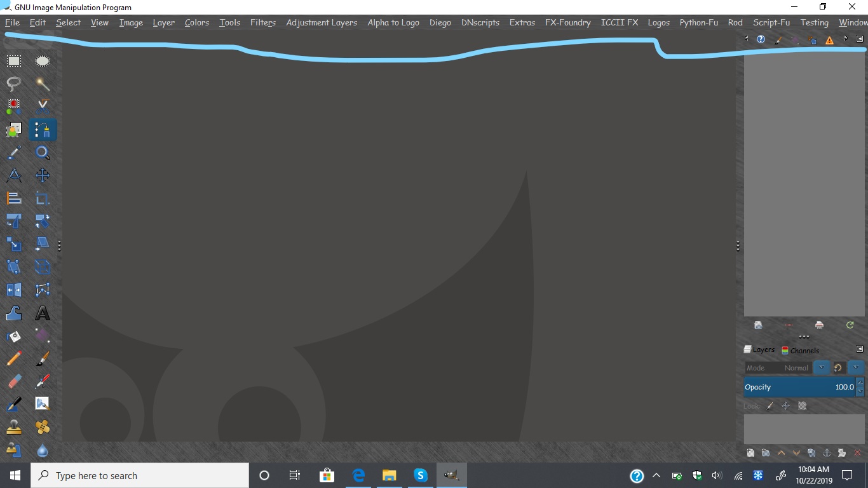This screenshot has height=488, width=868.
Task: Open the File menu
Action: point(12,22)
